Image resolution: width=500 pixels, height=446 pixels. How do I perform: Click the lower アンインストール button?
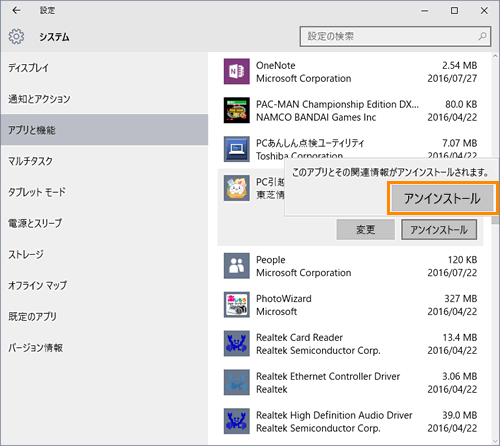coord(439,229)
